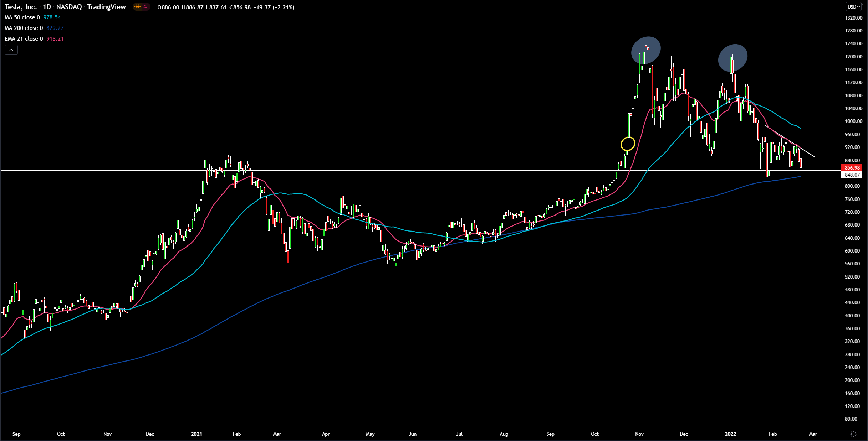The width and height of the screenshot is (868, 441).
Task: Click the pink approximate-data status icon
Action: [145, 7]
